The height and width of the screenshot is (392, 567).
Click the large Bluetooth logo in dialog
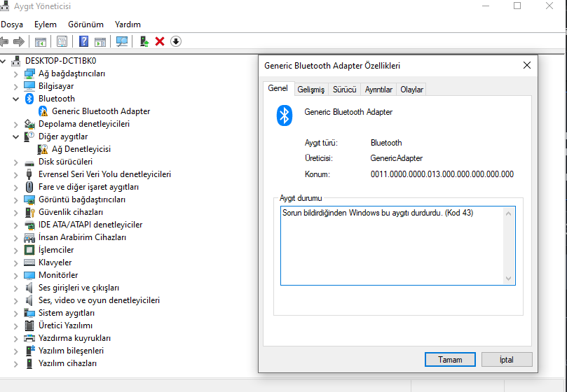click(x=285, y=115)
